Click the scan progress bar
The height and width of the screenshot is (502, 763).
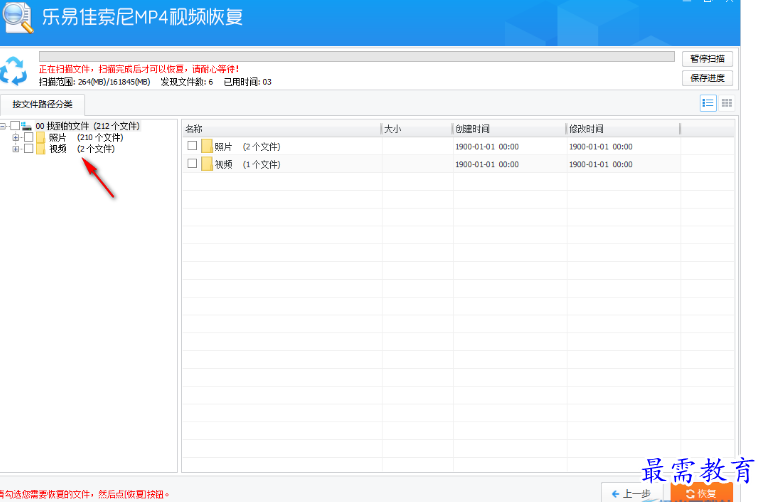click(357, 57)
